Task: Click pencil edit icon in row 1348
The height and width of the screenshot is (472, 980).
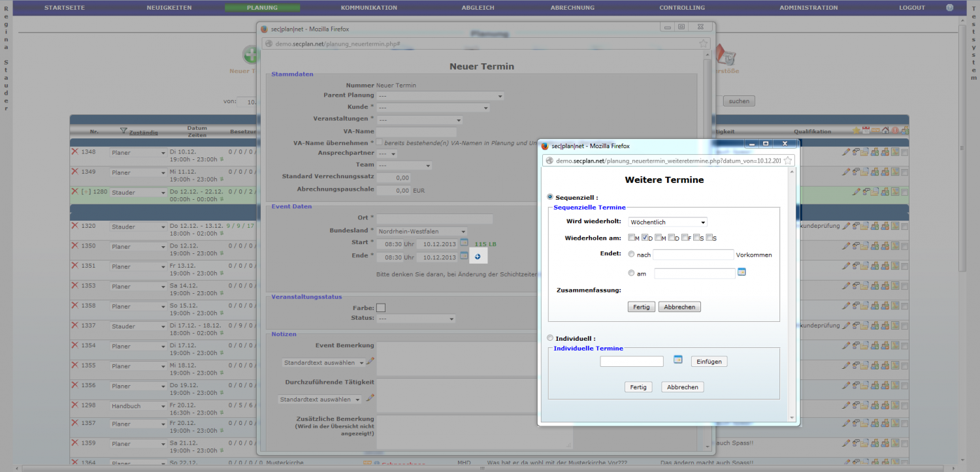Action: [x=846, y=152]
